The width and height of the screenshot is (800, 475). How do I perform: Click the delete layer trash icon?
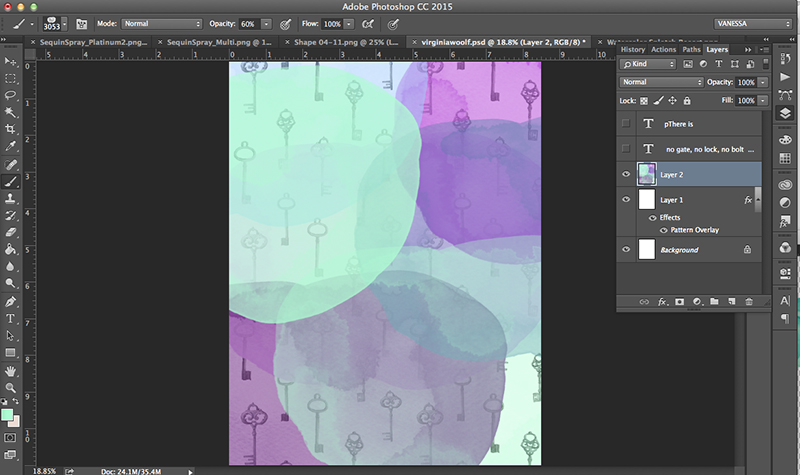coord(749,302)
